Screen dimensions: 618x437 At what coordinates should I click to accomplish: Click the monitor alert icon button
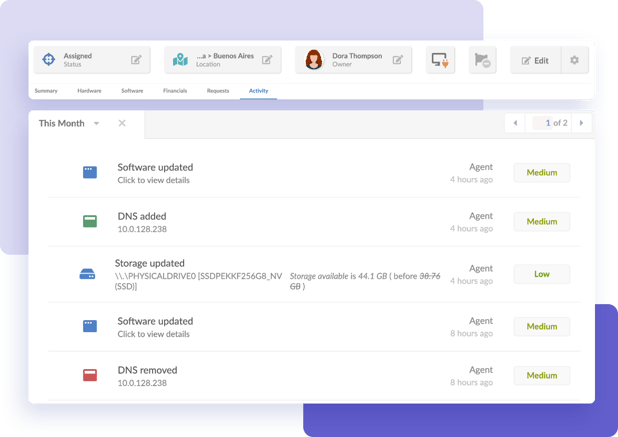coord(440,60)
